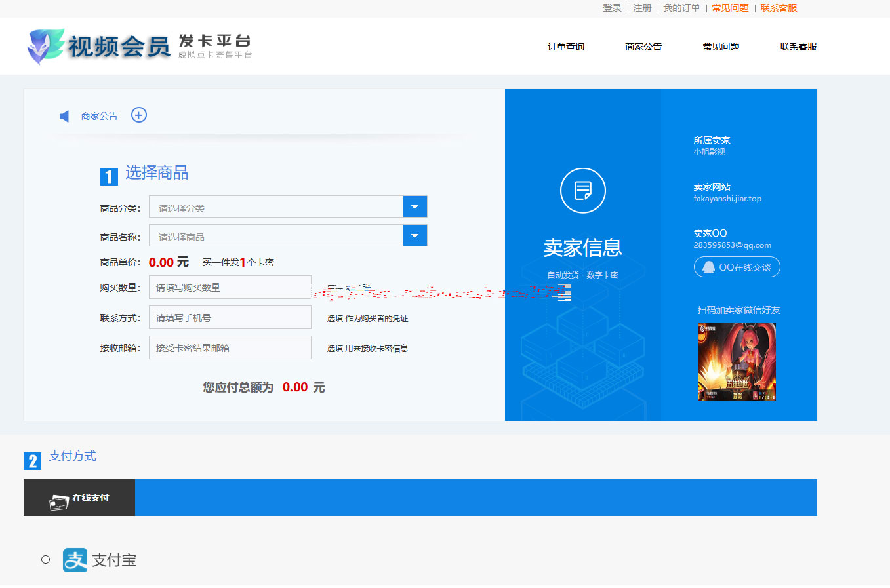Click the step 2 number badge
890x588 pixels.
click(x=32, y=461)
